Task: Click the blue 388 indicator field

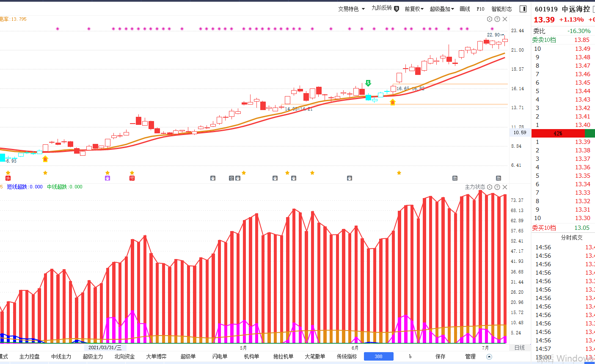Action: (378, 356)
